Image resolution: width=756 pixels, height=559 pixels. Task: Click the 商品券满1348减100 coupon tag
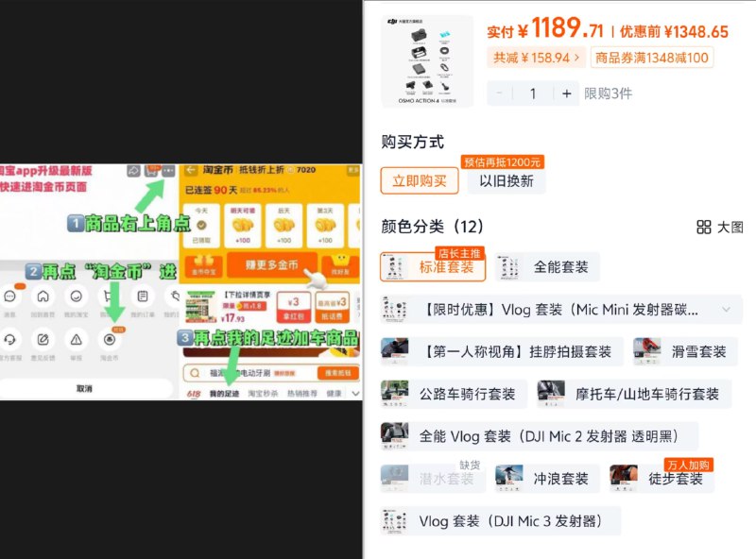[x=652, y=58]
